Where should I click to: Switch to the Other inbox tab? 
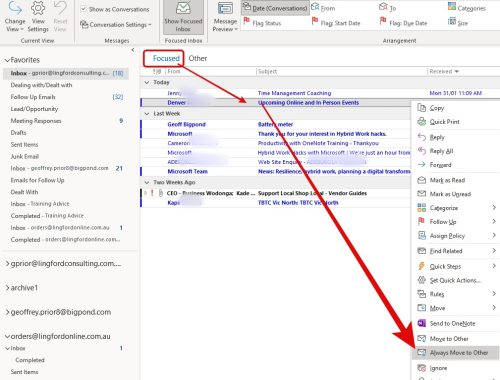198,58
